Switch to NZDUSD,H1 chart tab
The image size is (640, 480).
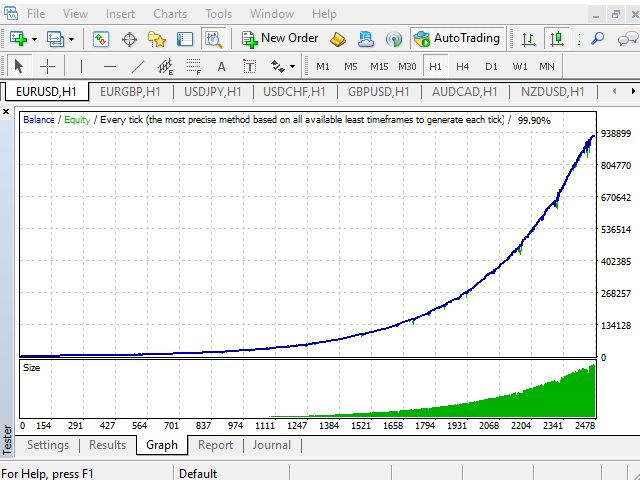coord(553,92)
